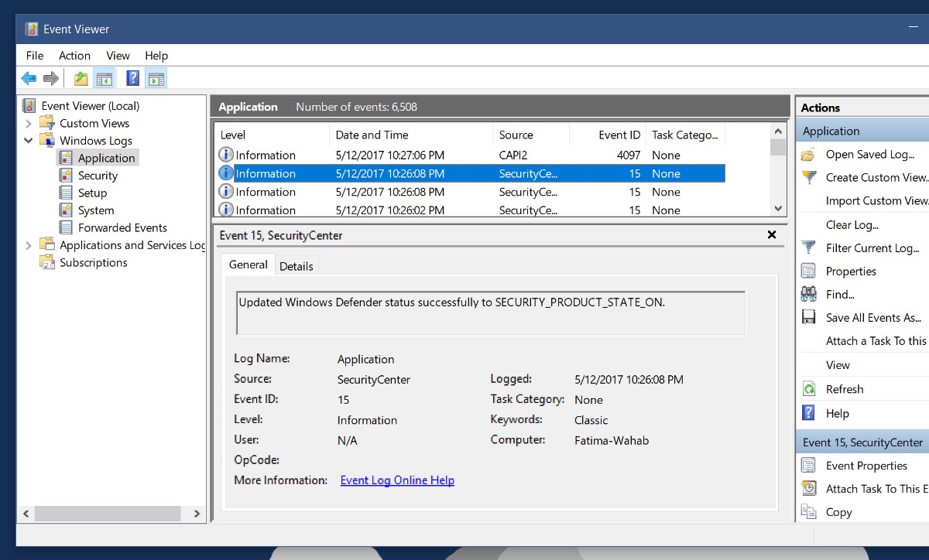Screen dimensions: 929x560
Task: Sort events by the Source column header
Action: tap(531, 135)
